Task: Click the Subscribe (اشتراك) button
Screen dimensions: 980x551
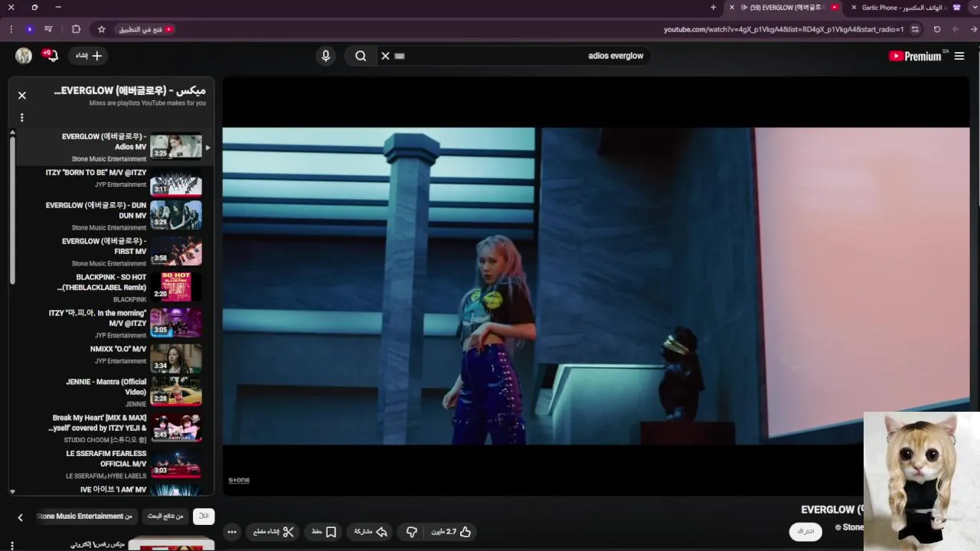Action: (805, 531)
